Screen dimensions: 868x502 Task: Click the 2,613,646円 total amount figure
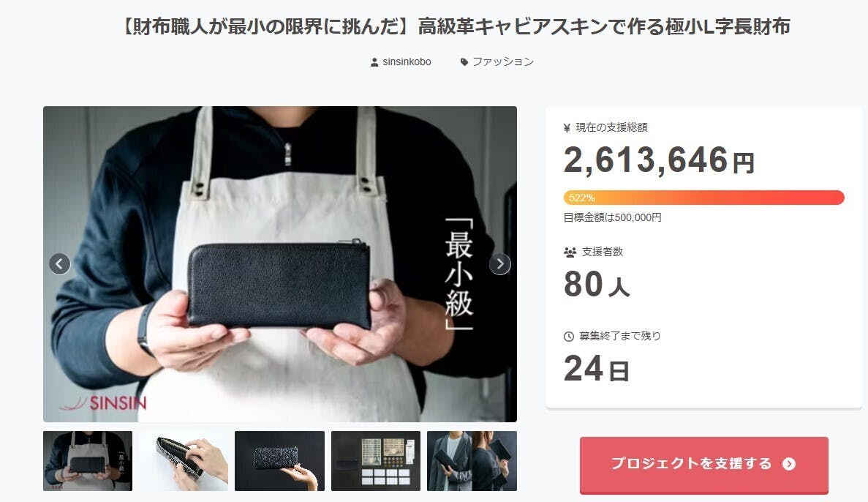(x=659, y=160)
